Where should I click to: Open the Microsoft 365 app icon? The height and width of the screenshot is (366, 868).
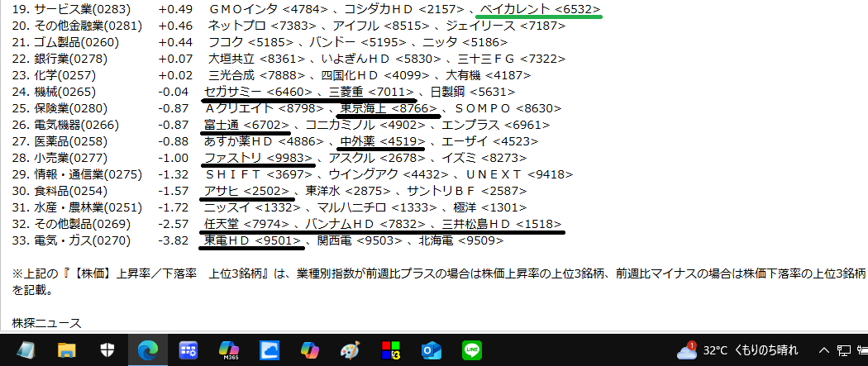(x=229, y=350)
